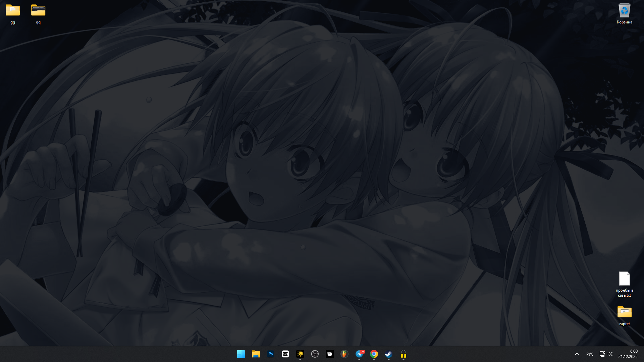Open CapCut from the taskbar
The width and height of the screenshot is (644, 362).
point(285,354)
